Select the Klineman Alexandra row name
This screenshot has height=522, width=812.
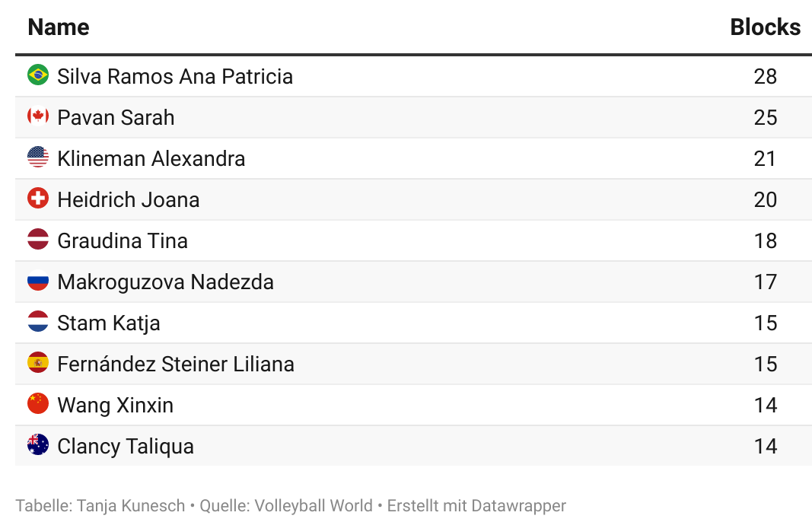tap(151, 158)
